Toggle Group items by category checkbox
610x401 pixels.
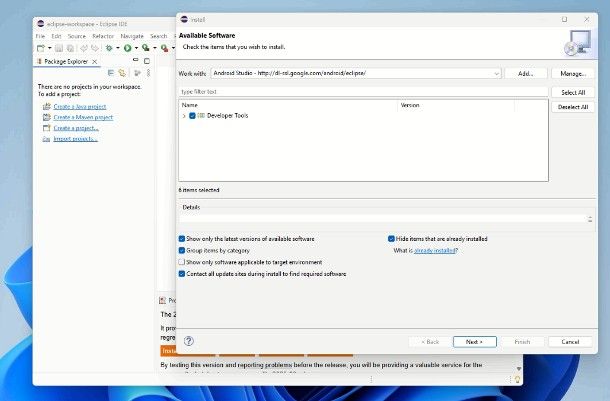(182, 250)
